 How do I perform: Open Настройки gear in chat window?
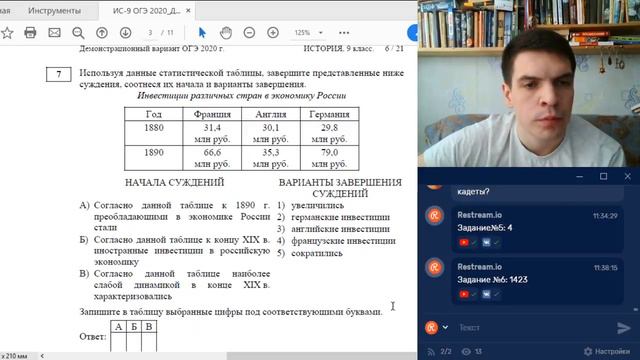point(607,351)
